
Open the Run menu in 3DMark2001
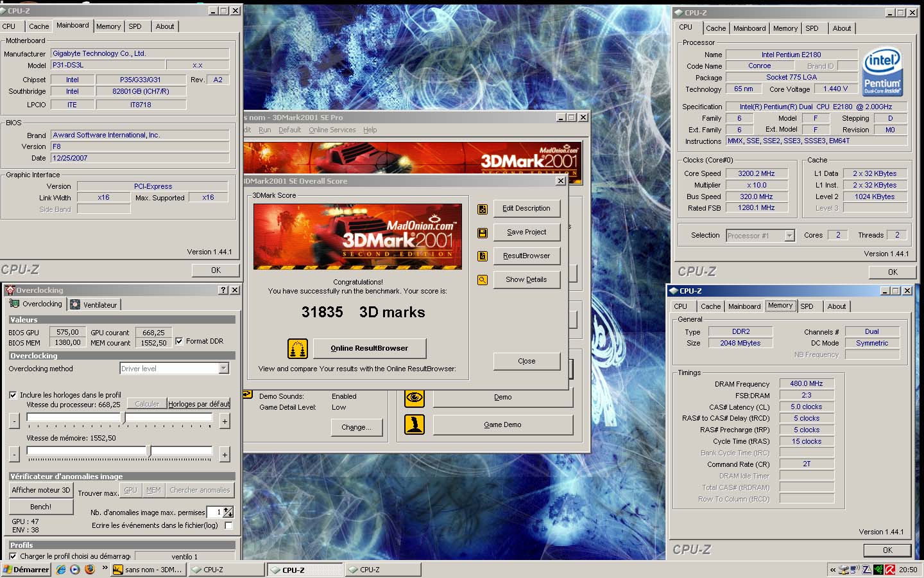(264, 130)
